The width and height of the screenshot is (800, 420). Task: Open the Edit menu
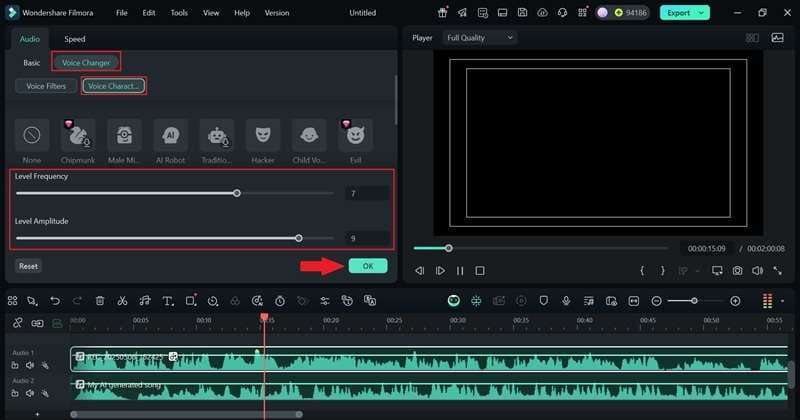pyautogui.click(x=148, y=13)
